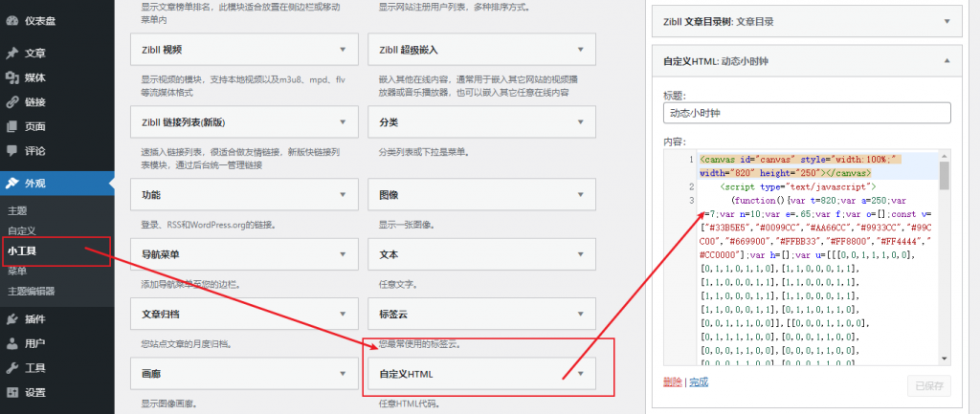
Task: Click the Comments bubble icon
Action: click(x=11, y=151)
